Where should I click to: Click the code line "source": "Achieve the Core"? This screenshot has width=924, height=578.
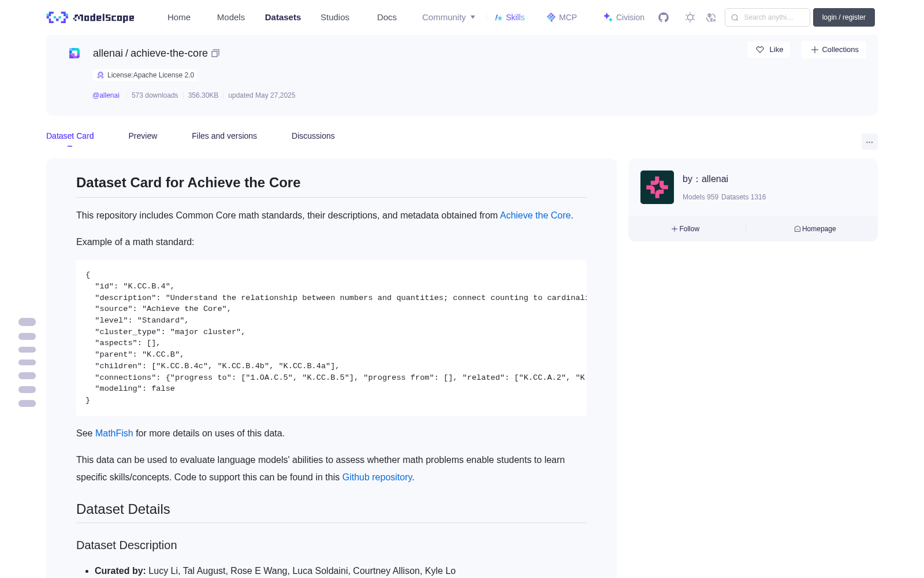(163, 309)
